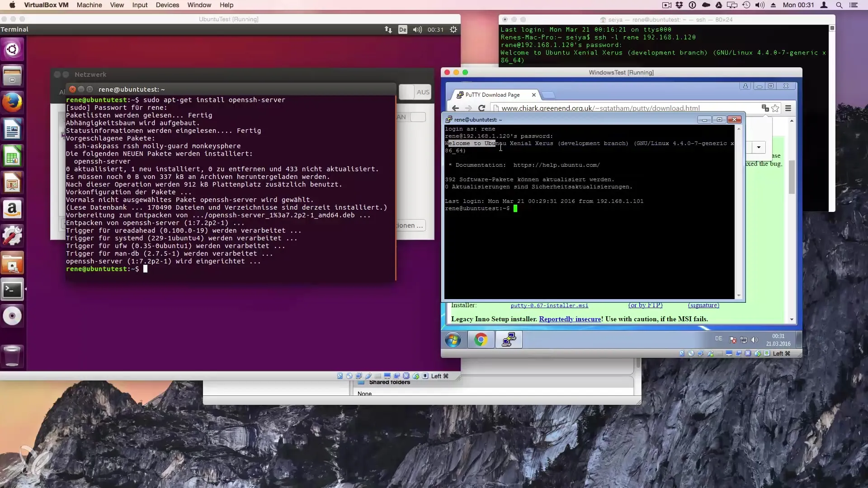
Task: Bookmark the PuTTY page with star icon
Action: pyautogui.click(x=775, y=108)
